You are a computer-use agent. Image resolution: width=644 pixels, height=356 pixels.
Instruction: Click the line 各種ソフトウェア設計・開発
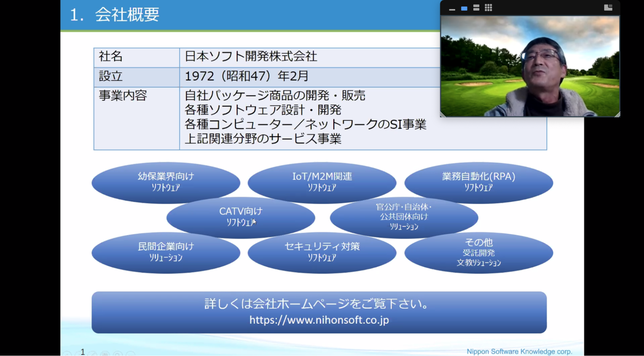pyautogui.click(x=263, y=110)
